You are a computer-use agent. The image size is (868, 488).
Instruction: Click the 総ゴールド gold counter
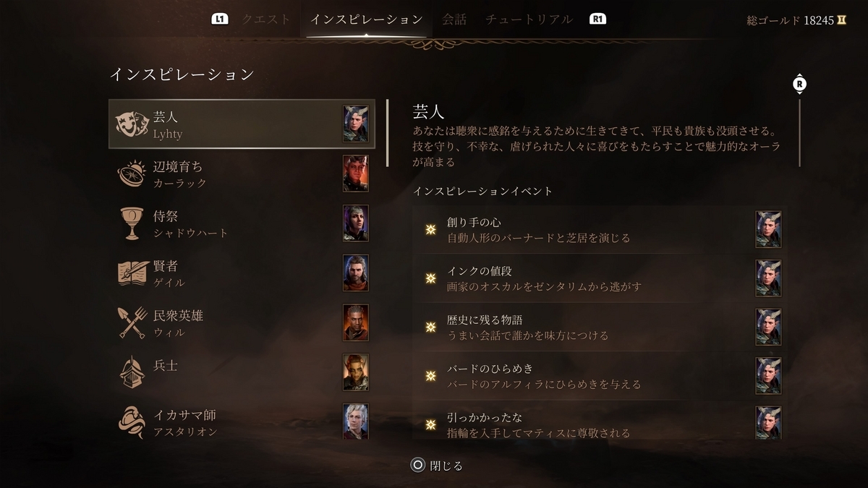click(x=796, y=20)
